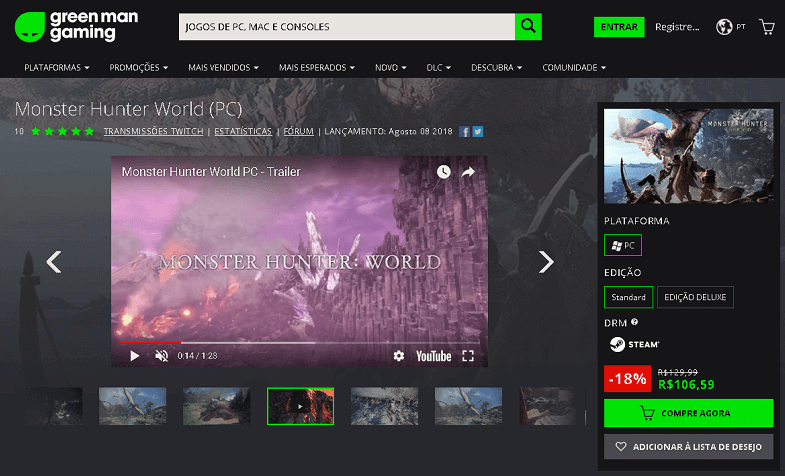Expand the Promoções menu
Screen dimensions: 785x476
[x=139, y=68]
